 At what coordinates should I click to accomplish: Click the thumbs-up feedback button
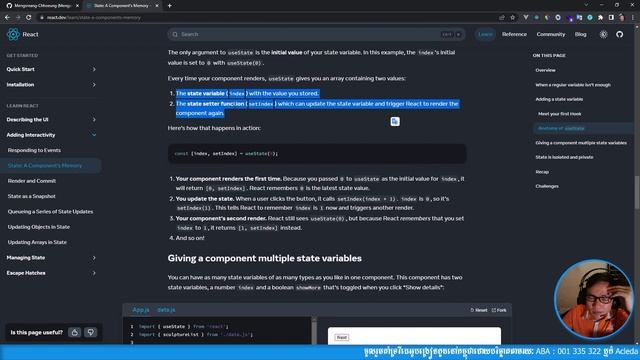(x=75, y=332)
